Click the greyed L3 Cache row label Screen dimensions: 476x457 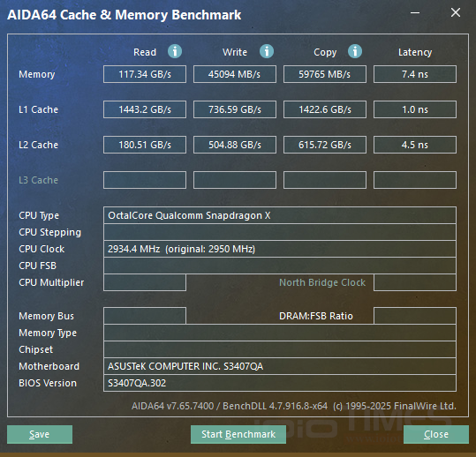(x=38, y=180)
